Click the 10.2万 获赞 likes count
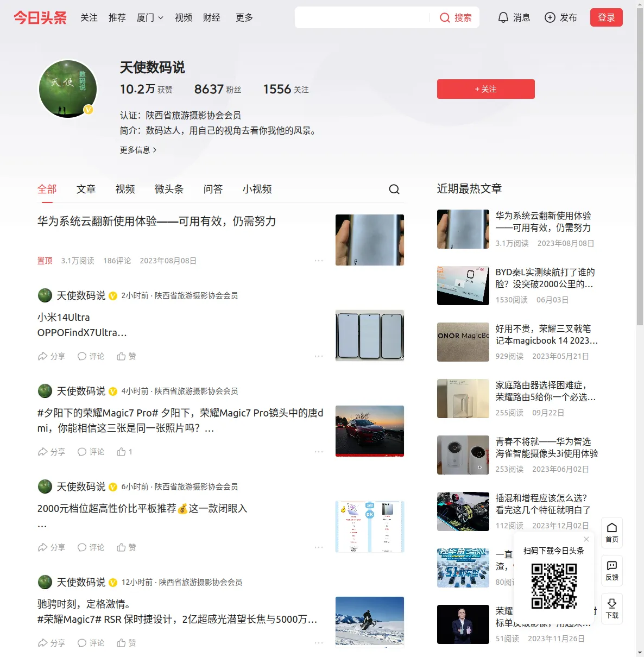Screen dimensions: 644x657 [146, 89]
